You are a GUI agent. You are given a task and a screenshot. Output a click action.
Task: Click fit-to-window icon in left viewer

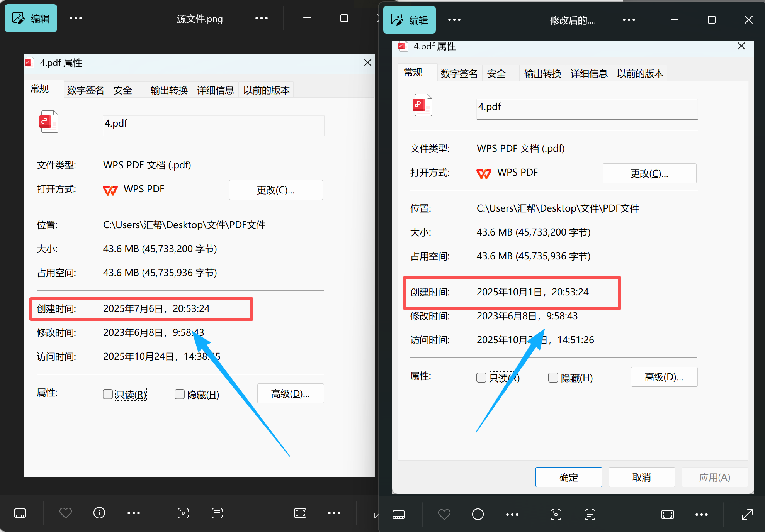coord(300,513)
